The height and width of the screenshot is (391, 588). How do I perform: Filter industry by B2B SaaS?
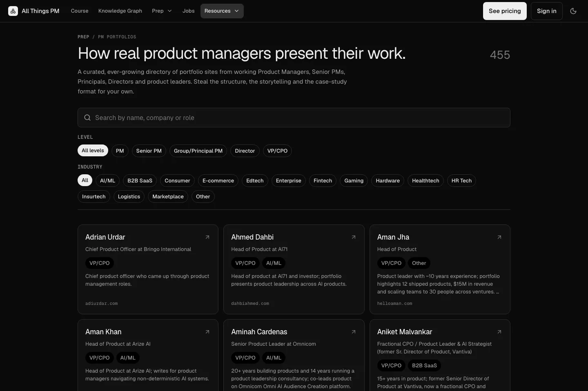click(140, 180)
